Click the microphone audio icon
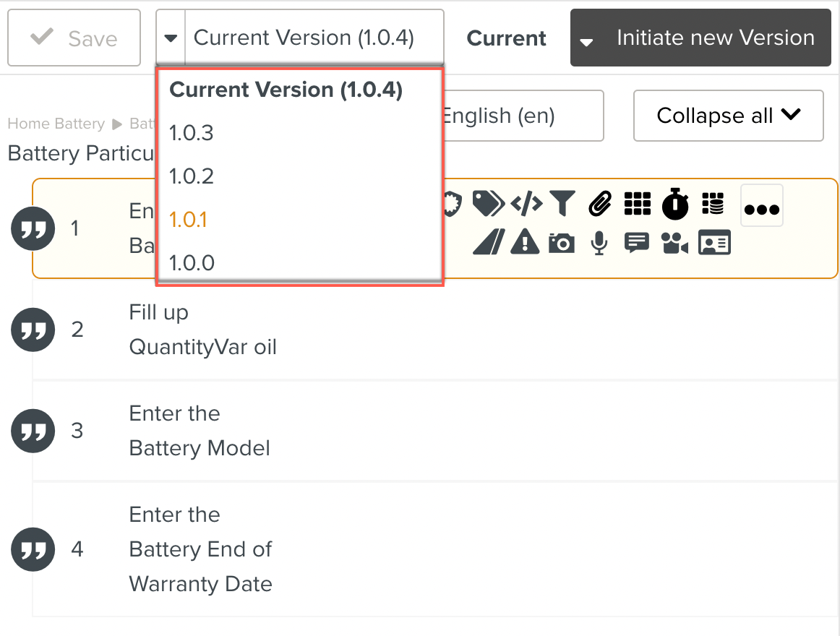The width and height of the screenshot is (840, 636). click(x=599, y=244)
